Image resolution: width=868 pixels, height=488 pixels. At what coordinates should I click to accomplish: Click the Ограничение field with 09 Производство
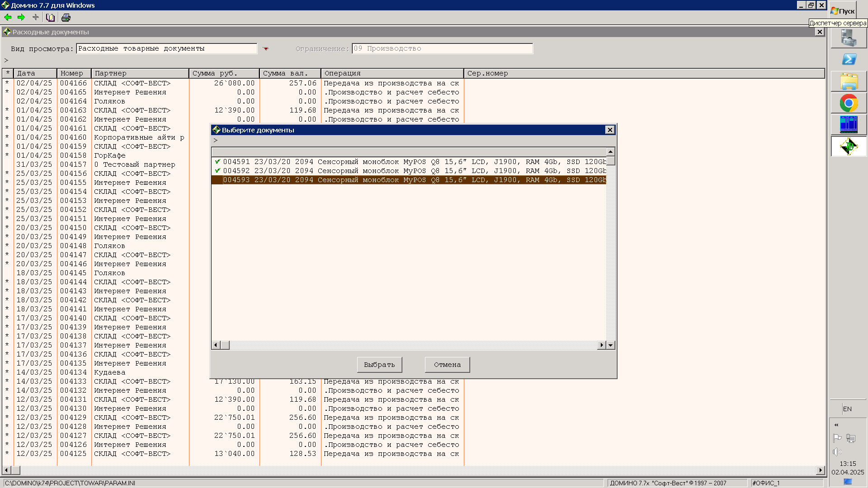coord(442,48)
